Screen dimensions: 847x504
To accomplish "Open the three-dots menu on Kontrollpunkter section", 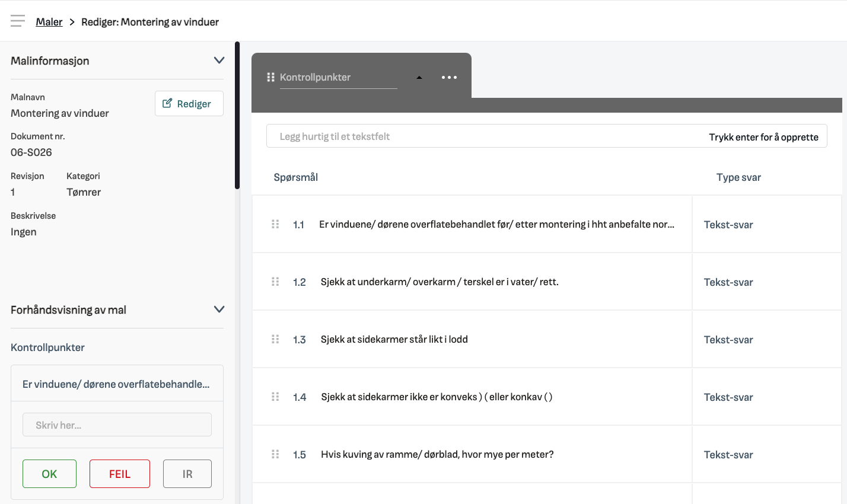I will point(449,77).
